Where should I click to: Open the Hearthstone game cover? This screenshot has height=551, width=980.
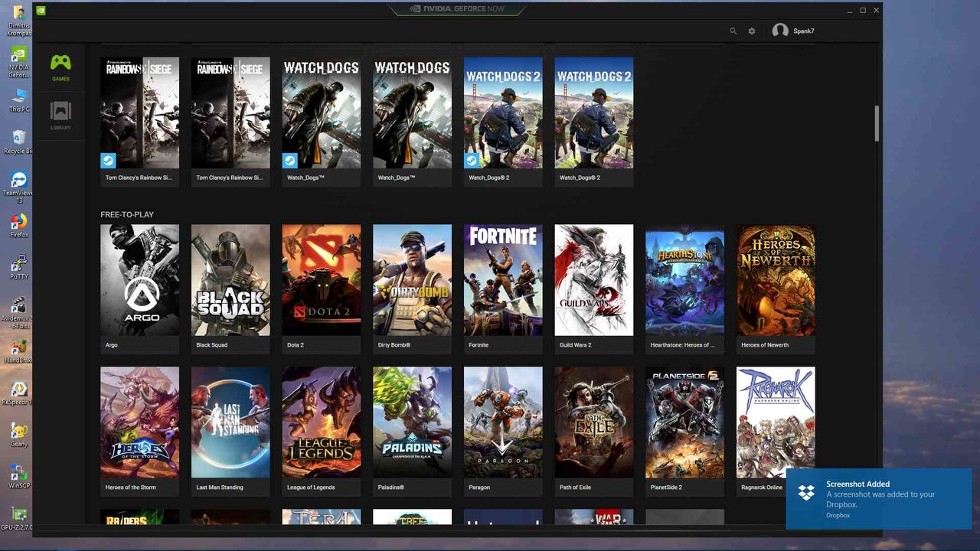[685, 280]
